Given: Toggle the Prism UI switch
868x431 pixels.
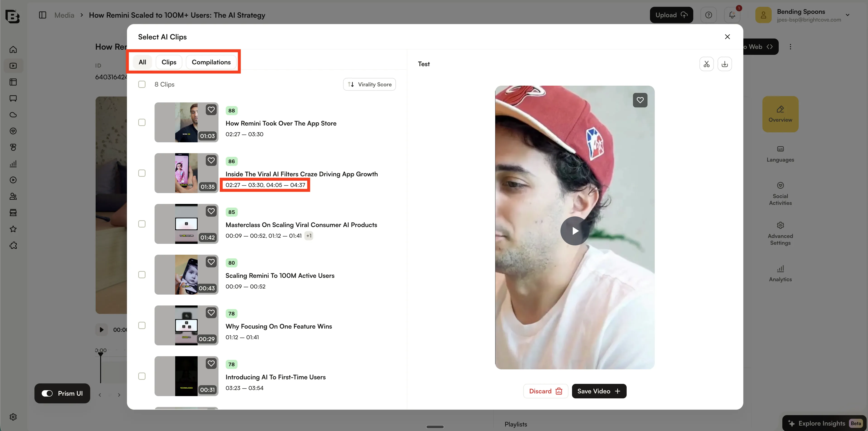Looking at the screenshot, I should 47,393.
